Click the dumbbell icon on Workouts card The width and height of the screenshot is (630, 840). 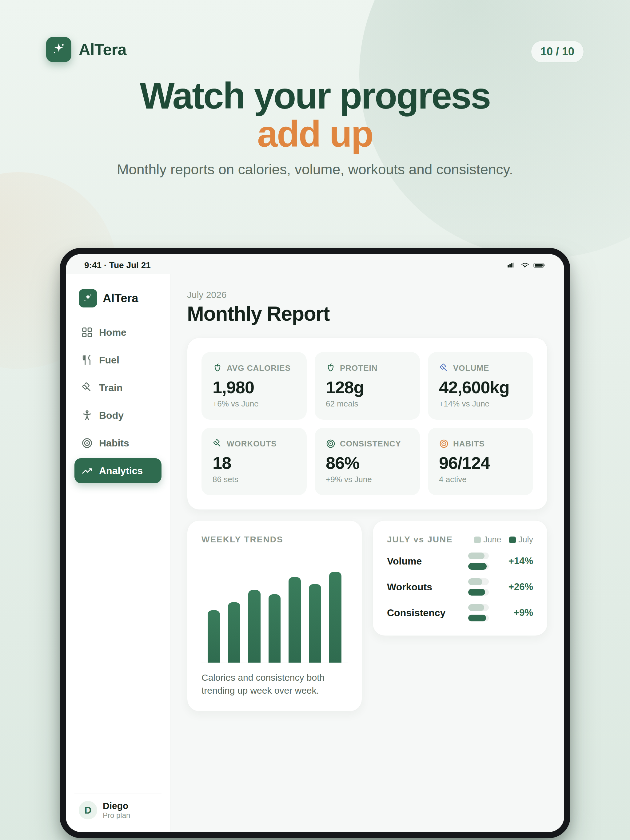pyautogui.click(x=217, y=443)
